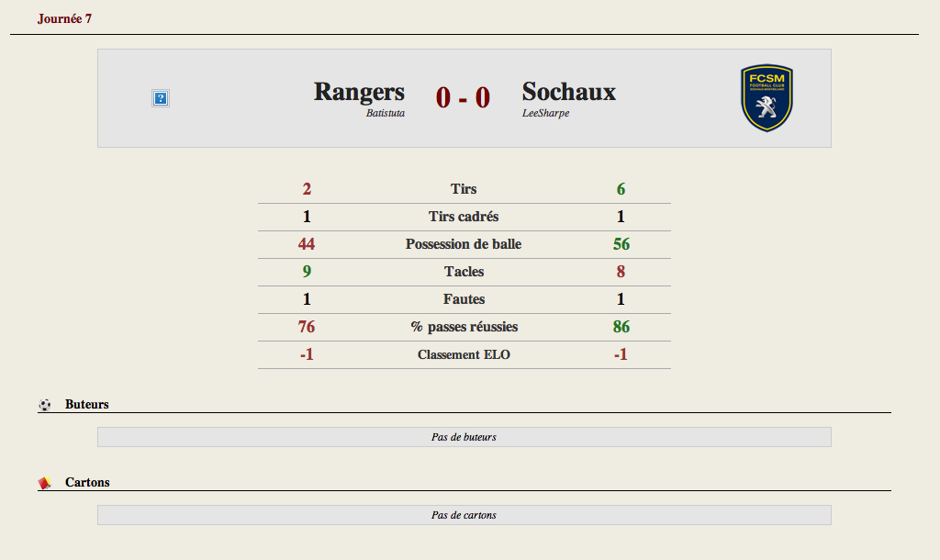The width and height of the screenshot is (940, 560).
Task: Select the Tirs stat label
Action: point(464,189)
